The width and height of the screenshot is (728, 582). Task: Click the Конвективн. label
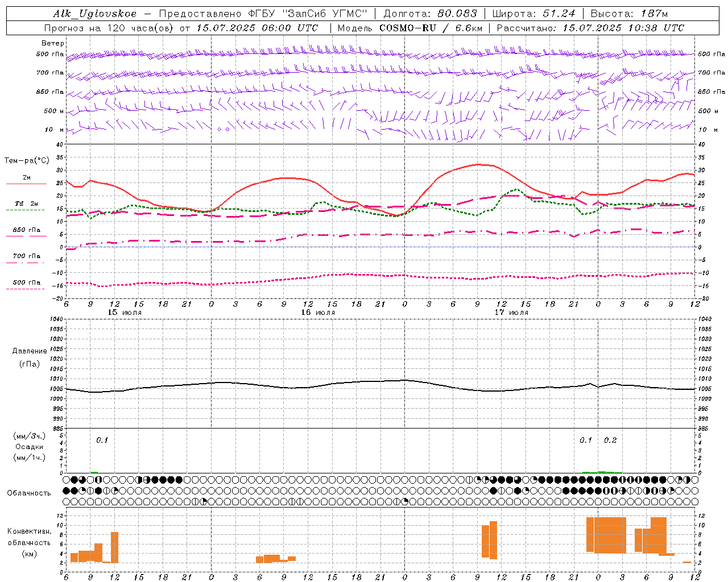(30, 531)
